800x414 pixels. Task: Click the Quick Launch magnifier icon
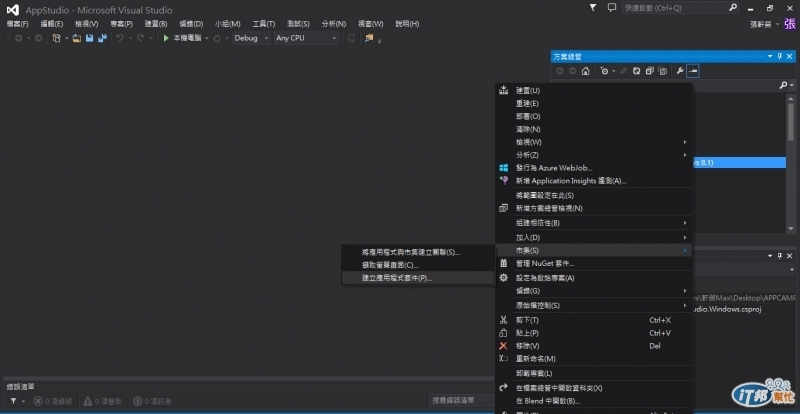[733, 8]
